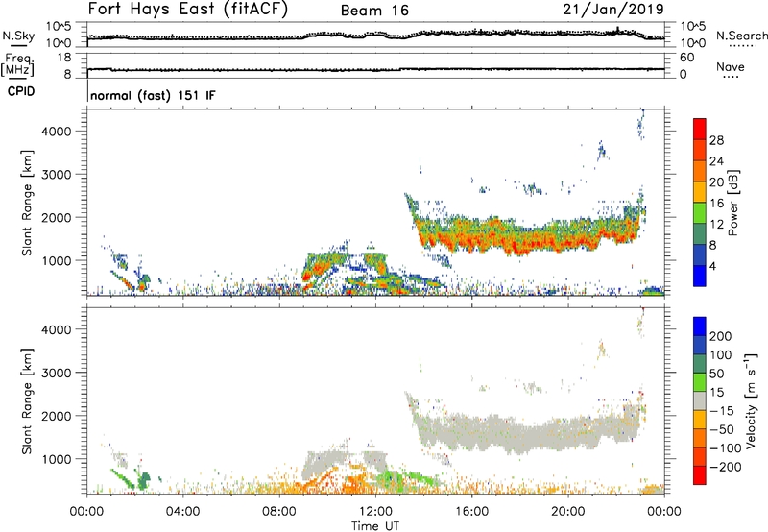Viewport: 768px width, 532px height.
Task: Click the noise trace in the N.Sky panel
Action: click(375, 35)
